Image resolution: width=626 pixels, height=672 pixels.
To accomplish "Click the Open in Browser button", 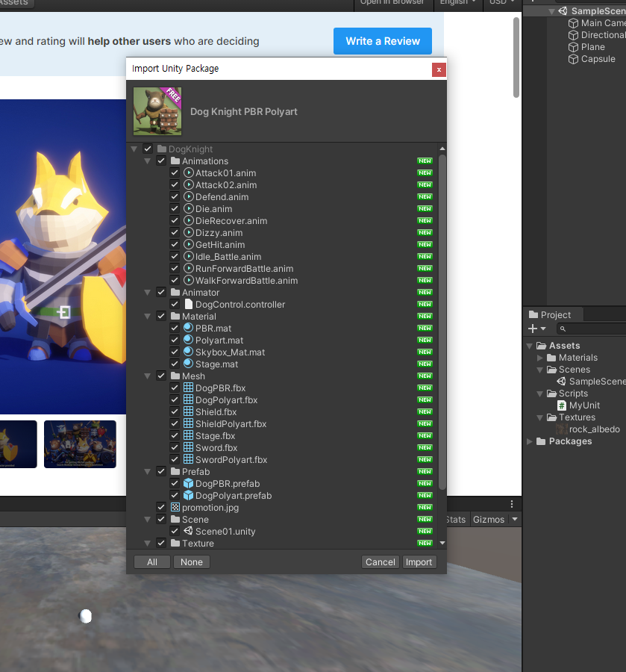I will click(392, 2).
